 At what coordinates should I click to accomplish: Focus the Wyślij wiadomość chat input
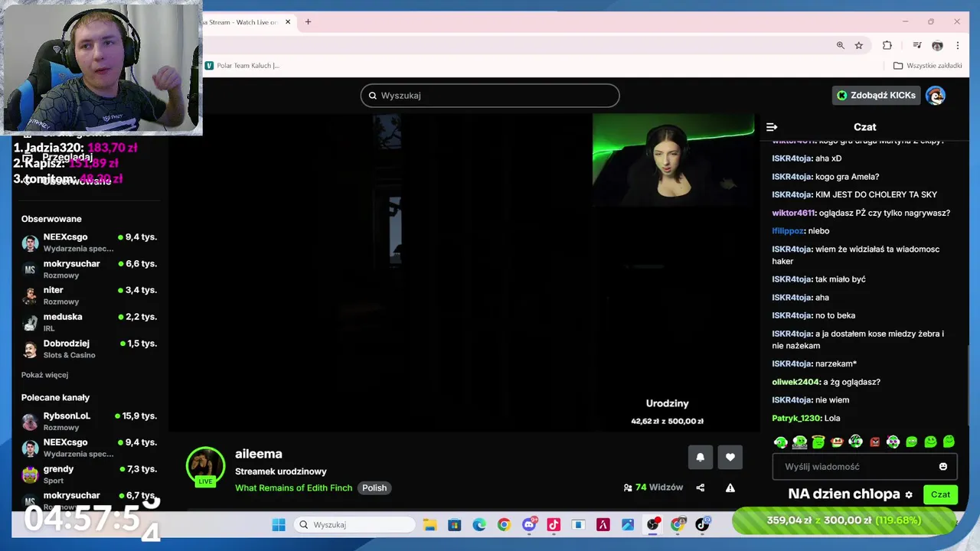(864, 467)
